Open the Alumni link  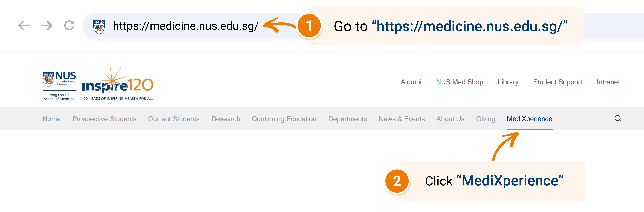click(411, 82)
